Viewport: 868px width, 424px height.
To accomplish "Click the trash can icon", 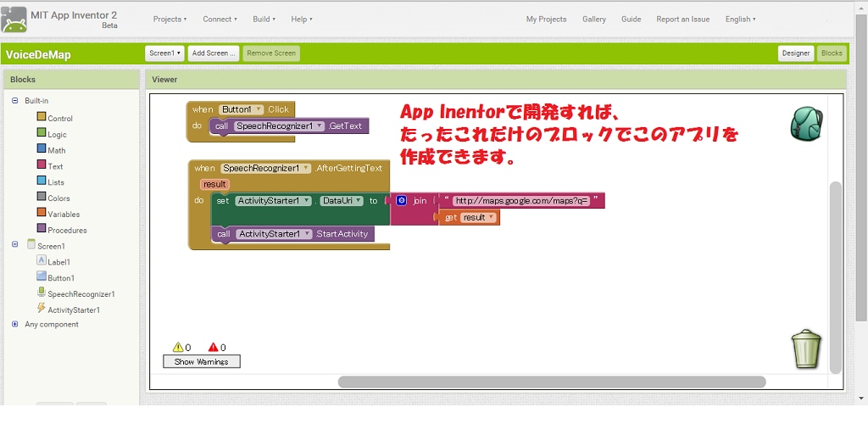I will [807, 349].
